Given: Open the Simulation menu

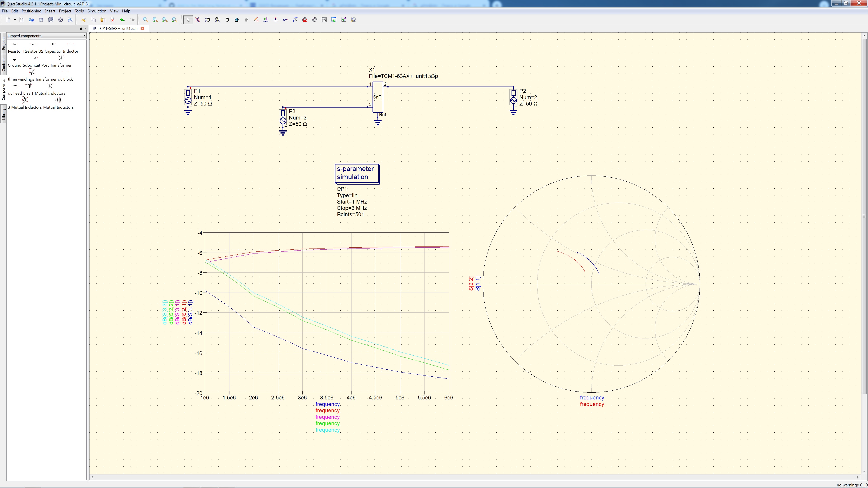Looking at the screenshot, I should point(97,11).
